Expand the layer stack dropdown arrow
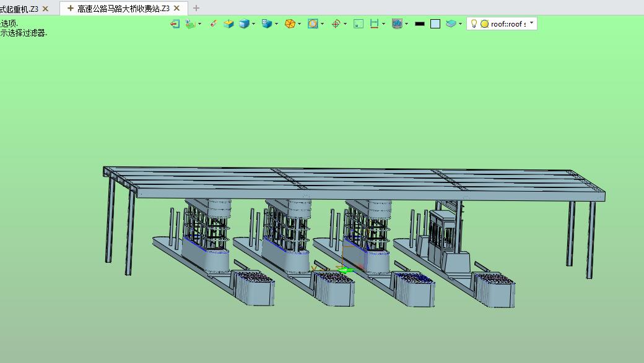 461,23
